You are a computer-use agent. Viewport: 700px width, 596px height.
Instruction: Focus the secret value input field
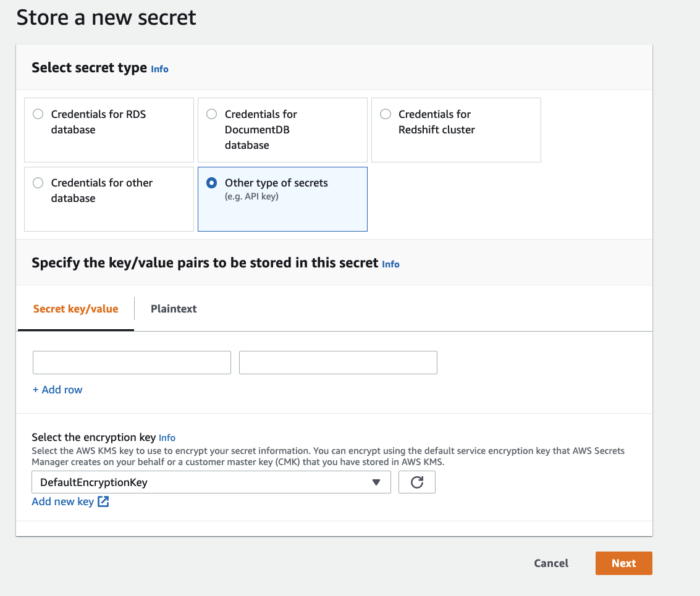click(x=338, y=363)
